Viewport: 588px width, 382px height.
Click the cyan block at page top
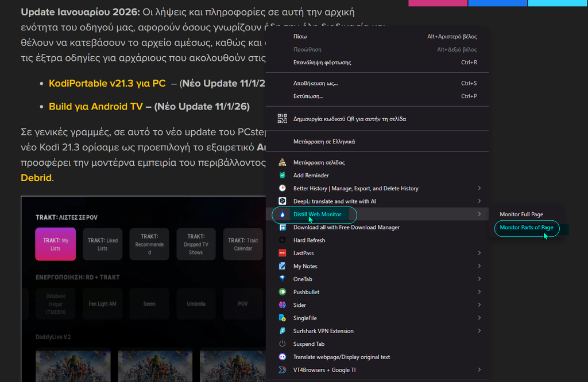click(x=558, y=3)
